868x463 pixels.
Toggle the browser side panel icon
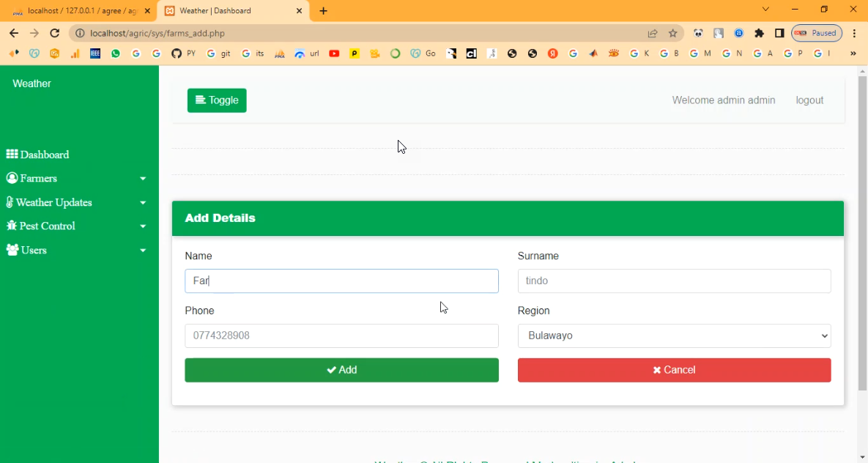click(x=779, y=33)
